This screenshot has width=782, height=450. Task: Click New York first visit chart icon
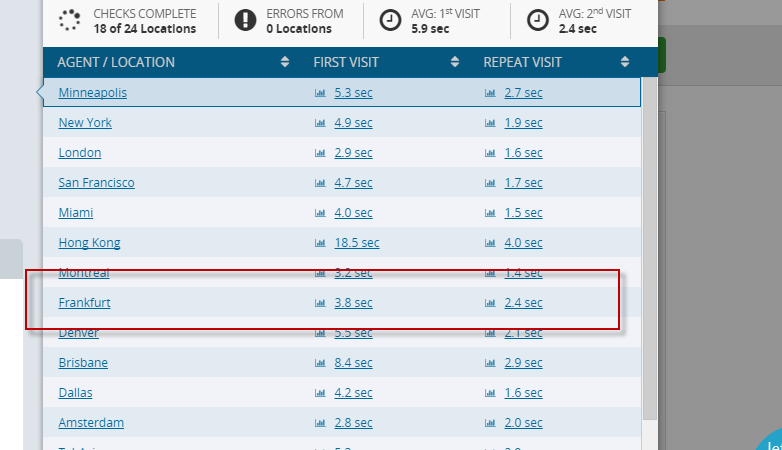(x=320, y=123)
